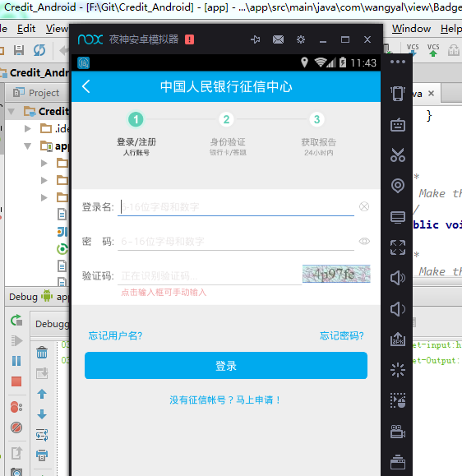Click VCS commit changes green arrow icon
The image size is (462, 476).
click(433, 50)
